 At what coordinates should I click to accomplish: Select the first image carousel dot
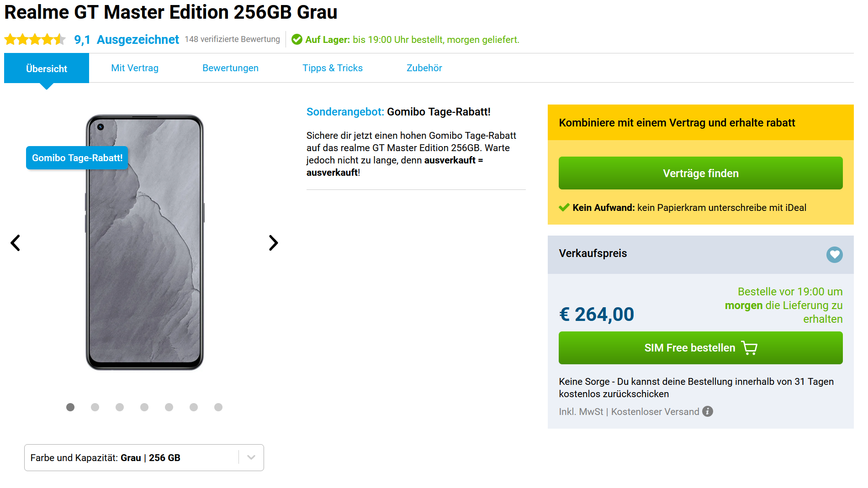70,407
